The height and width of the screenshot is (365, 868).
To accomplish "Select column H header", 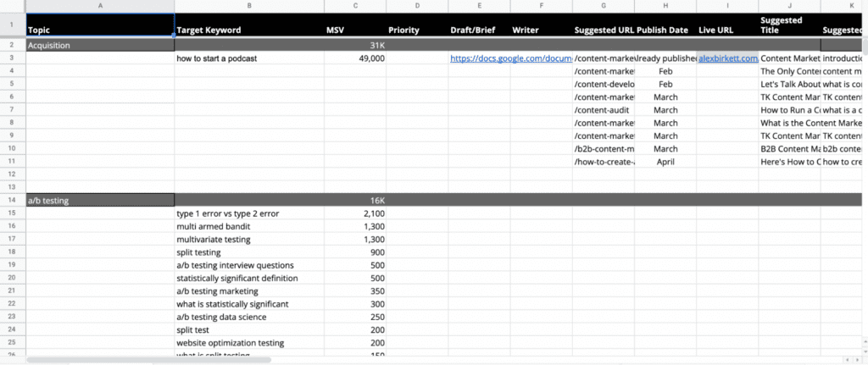I will pyautogui.click(x=665, y=6).
